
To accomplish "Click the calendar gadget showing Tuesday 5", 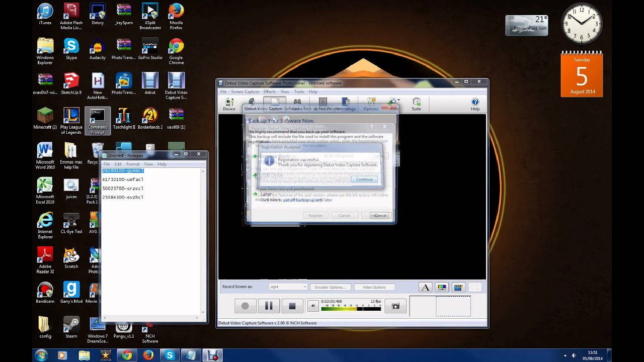I will click(582, 74).
